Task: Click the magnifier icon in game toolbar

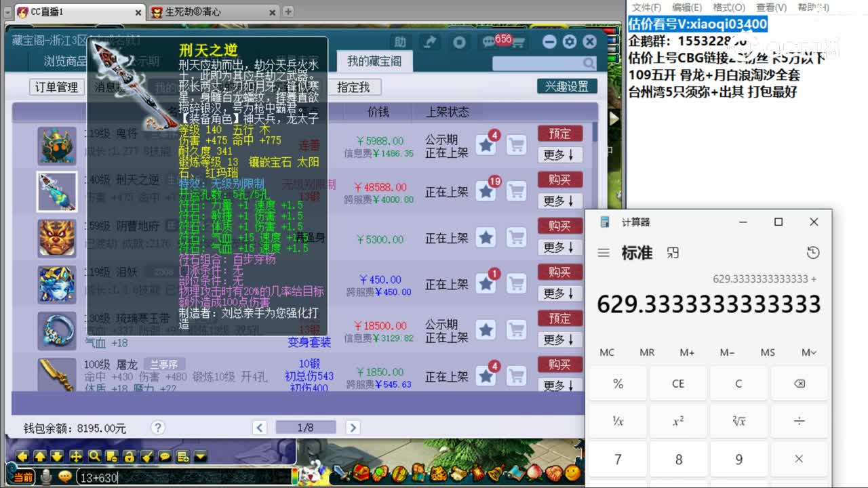Action: (x=94, y=456)
